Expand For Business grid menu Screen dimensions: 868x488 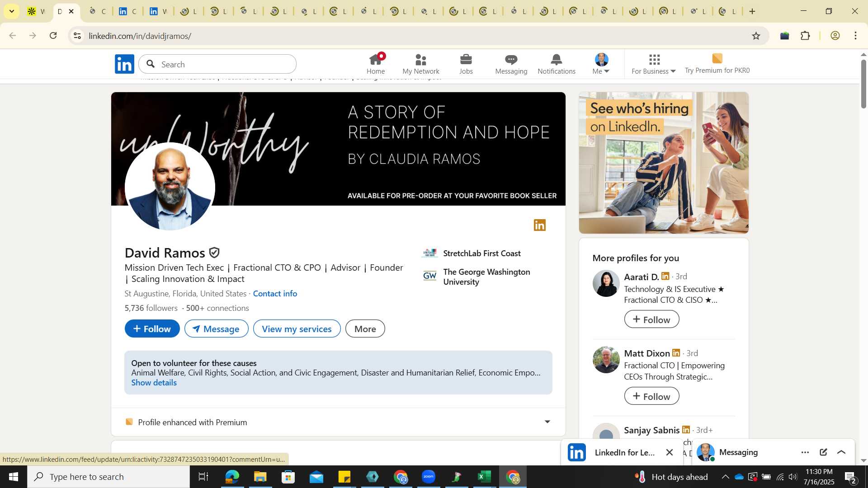tap(654, 64)
